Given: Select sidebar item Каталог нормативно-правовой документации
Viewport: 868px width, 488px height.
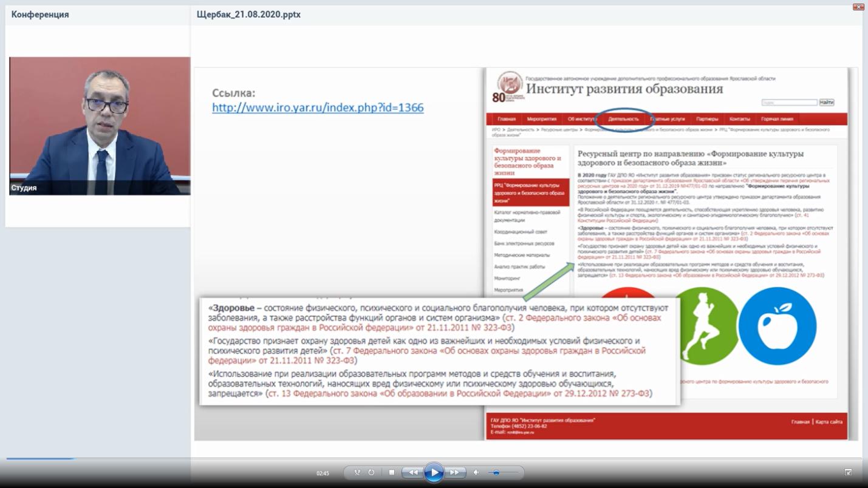Looking at the screenshot, I should point(528,217).
